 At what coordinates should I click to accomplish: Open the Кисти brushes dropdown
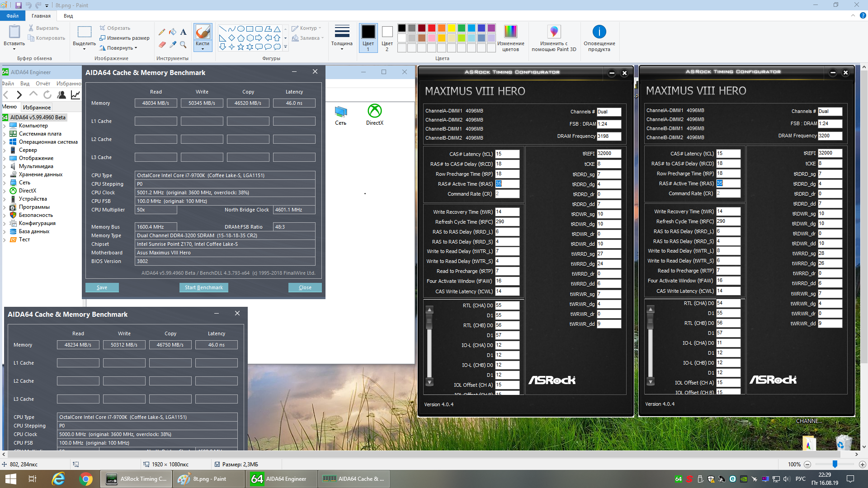[203, 47]
